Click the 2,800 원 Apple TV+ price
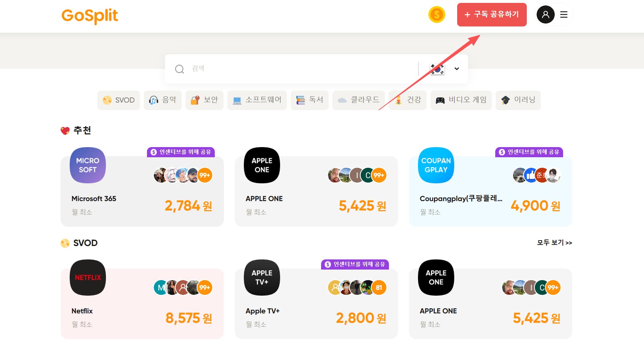The image size is (644, 346). tap(361, 318)
